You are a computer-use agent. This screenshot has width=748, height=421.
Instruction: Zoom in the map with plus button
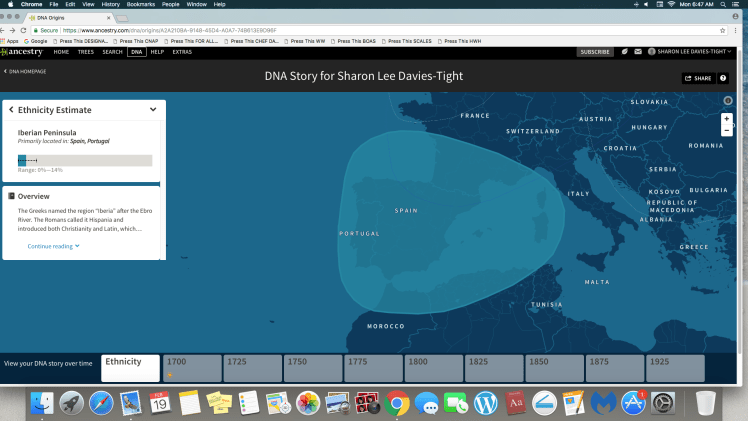tap(727, 118)
